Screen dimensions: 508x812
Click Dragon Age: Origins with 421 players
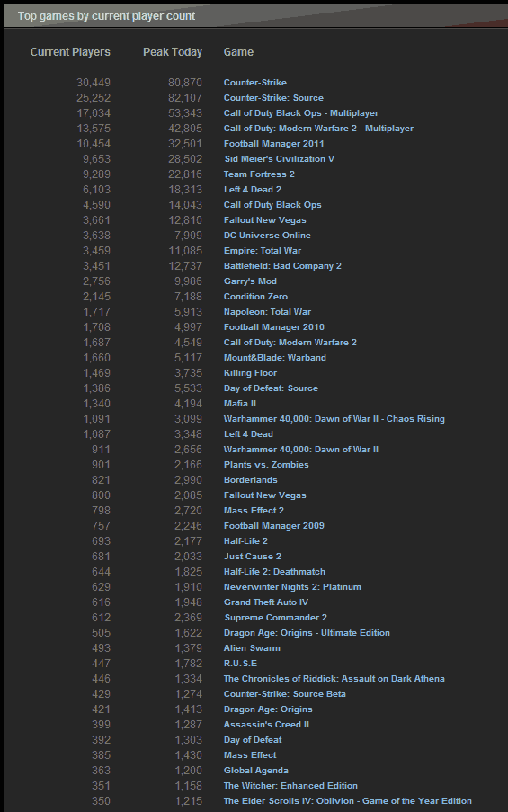tap(268, 709)
